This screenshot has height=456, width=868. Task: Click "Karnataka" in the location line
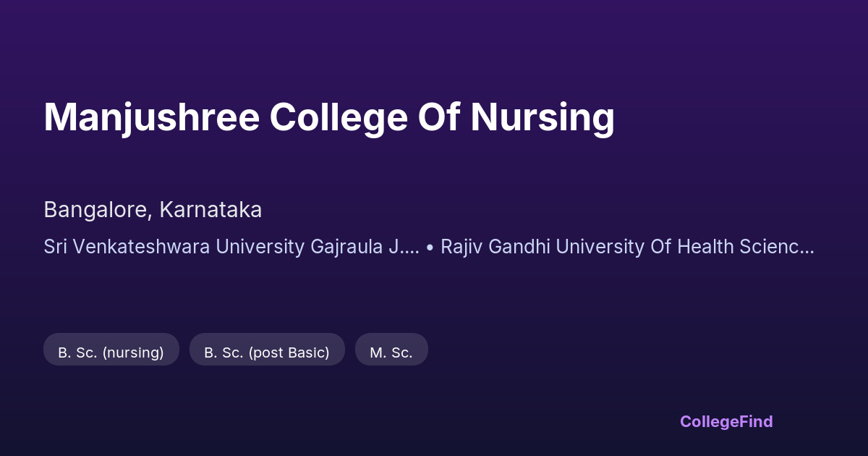tap(210, 210)
